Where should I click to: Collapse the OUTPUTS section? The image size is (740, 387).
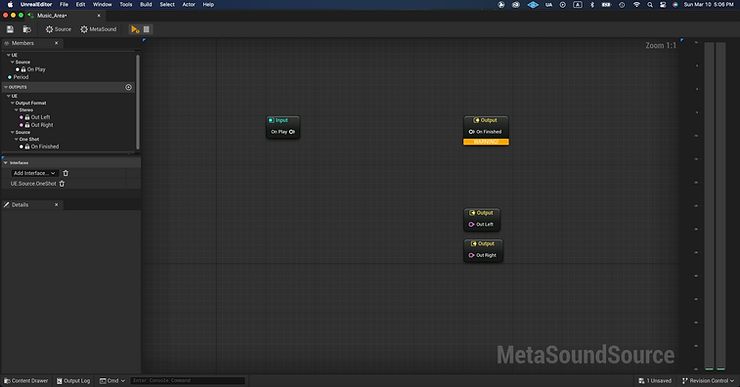click(x=6, y=87)
